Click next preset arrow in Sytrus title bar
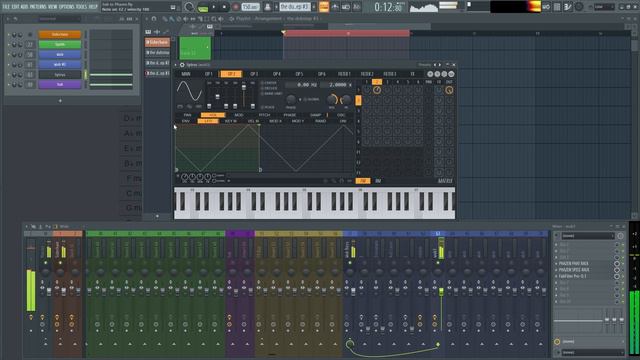Viewport: 640px width, 360px height. tap(440, 64)
